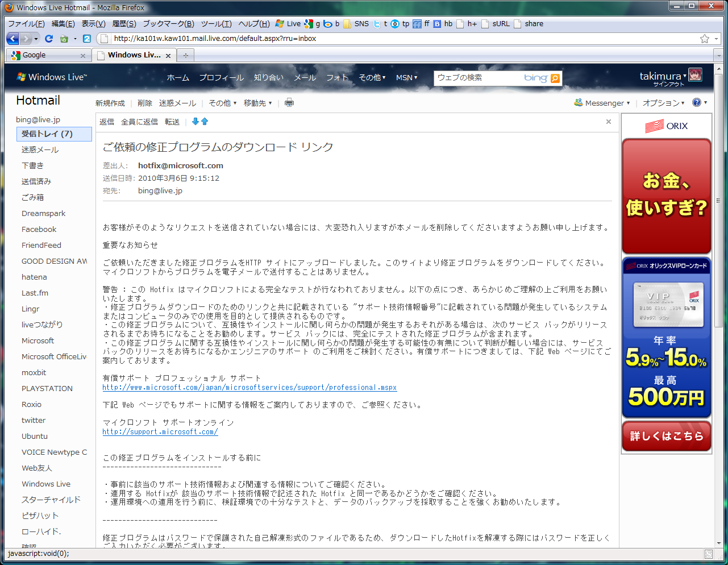Open the 表示(V) menu
This screenshot has width=728, height=565.
[93, 24]
